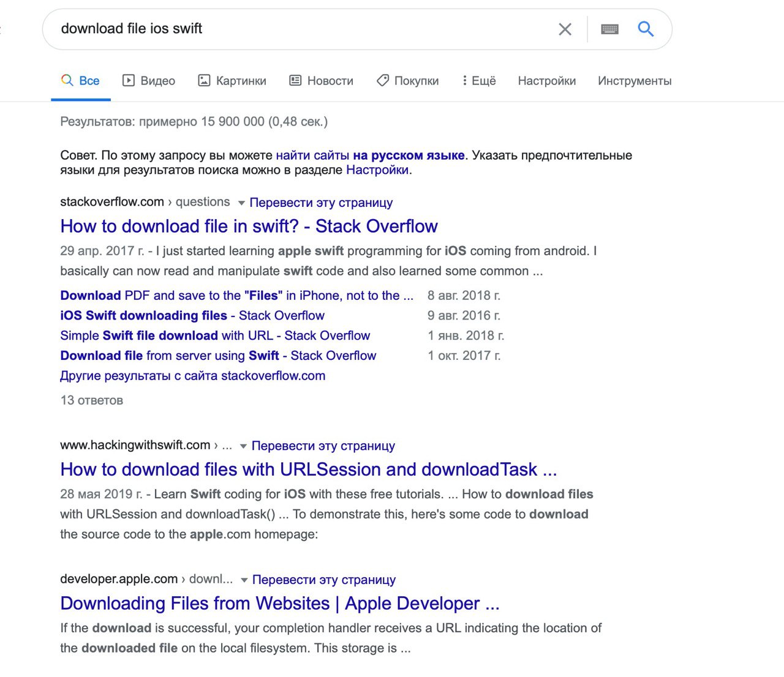Open the 'How to download file in swift?' result
784x677 pixels.
[249, 226]
